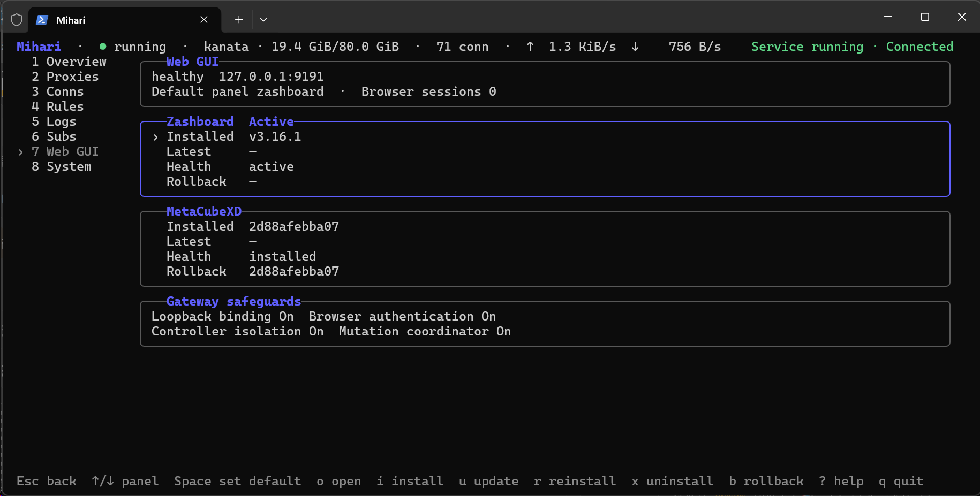Viewport: 980px width, 496px height.
Task: Click the Loopback binding On safeguard
Action: 223,316
